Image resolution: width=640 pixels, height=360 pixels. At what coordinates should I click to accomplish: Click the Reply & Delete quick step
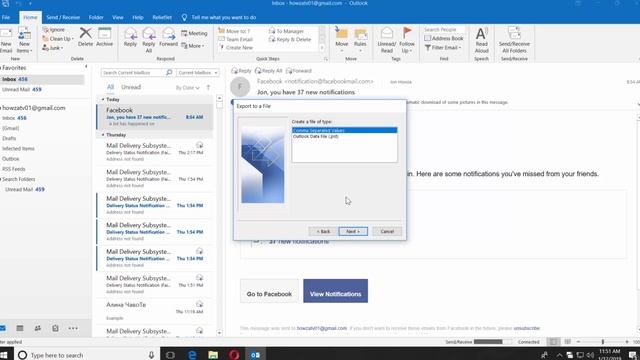(x=290, y=40)
